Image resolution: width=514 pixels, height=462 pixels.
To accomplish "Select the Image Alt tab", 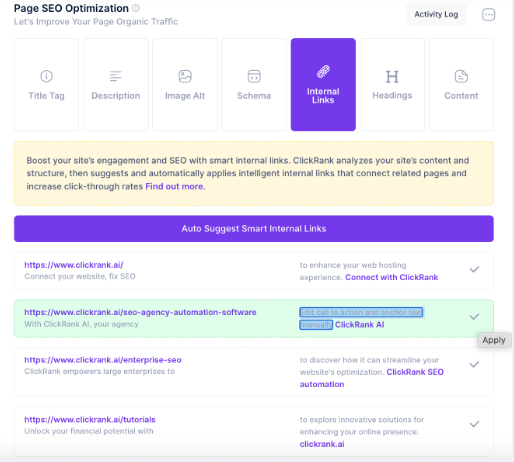I will click(185, 84).
